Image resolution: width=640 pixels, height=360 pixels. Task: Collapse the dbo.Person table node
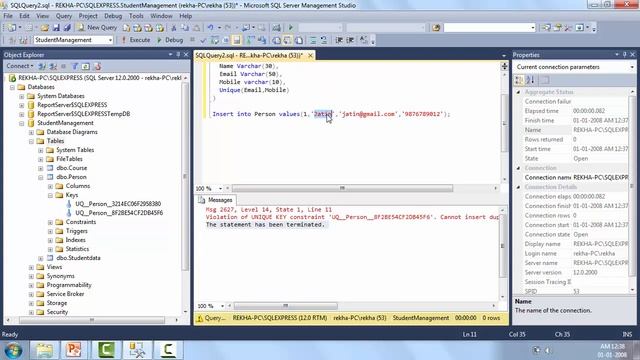click(x=41, y=177)
